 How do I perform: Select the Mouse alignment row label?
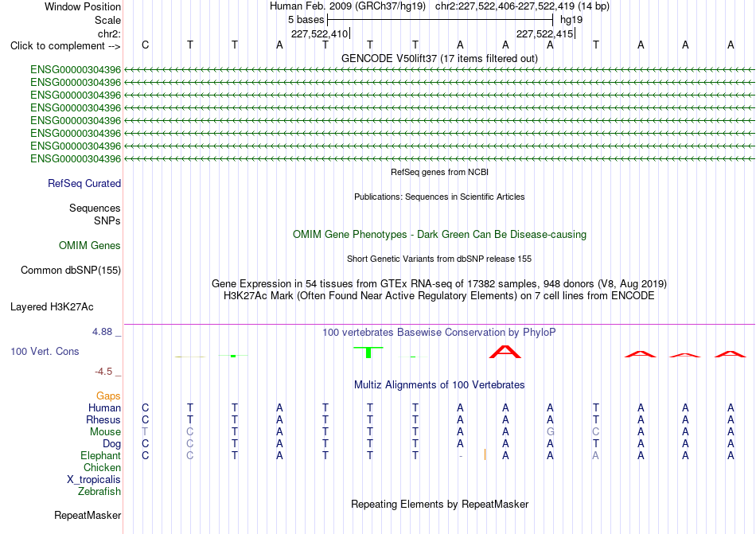pyautogui.click(x=105, y=432)
